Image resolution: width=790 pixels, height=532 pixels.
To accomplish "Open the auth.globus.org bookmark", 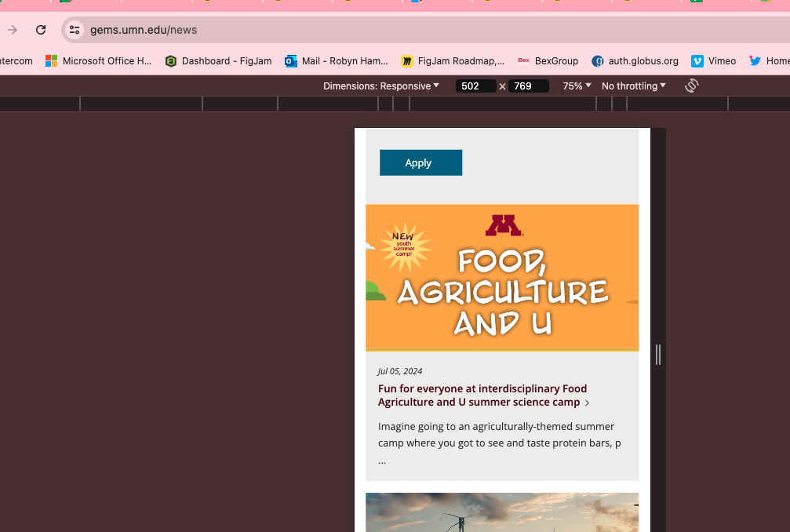I will point(635,60).
